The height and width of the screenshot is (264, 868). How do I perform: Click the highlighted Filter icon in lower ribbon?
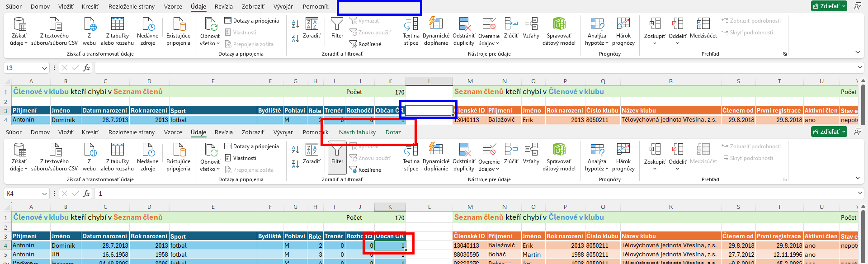pos(337,155)
